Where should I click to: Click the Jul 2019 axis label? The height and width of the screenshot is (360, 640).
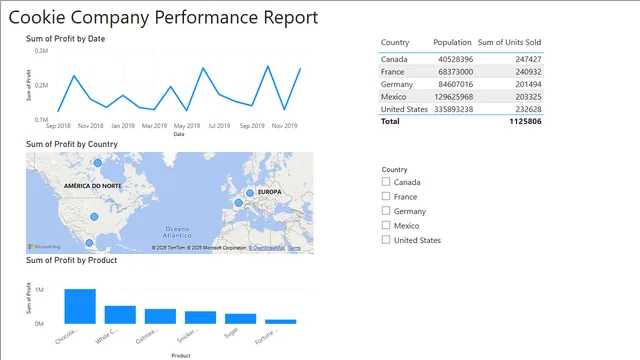click(219, 126)
